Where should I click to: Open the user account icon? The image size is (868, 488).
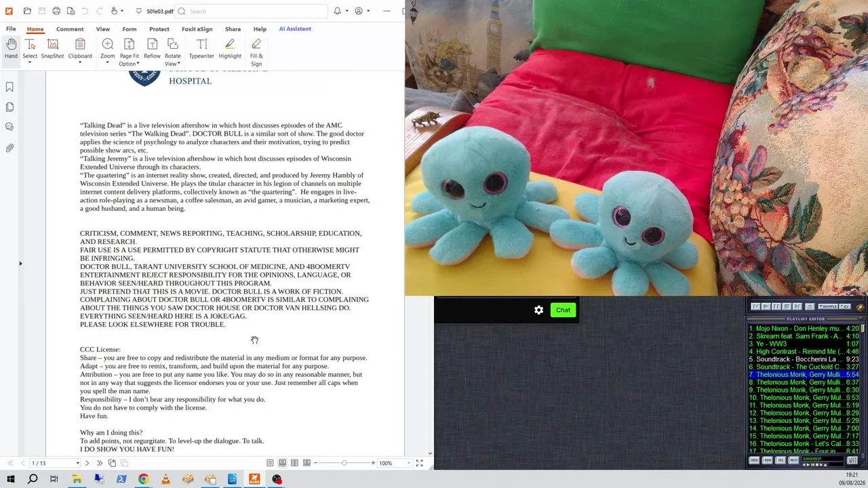(x=359, y=11)
